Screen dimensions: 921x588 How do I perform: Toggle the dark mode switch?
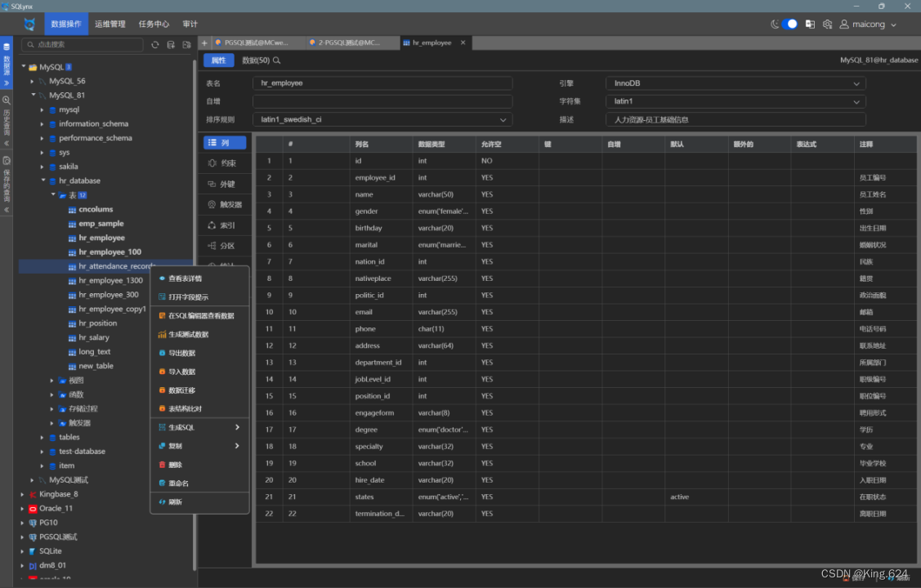click(789, 24)
